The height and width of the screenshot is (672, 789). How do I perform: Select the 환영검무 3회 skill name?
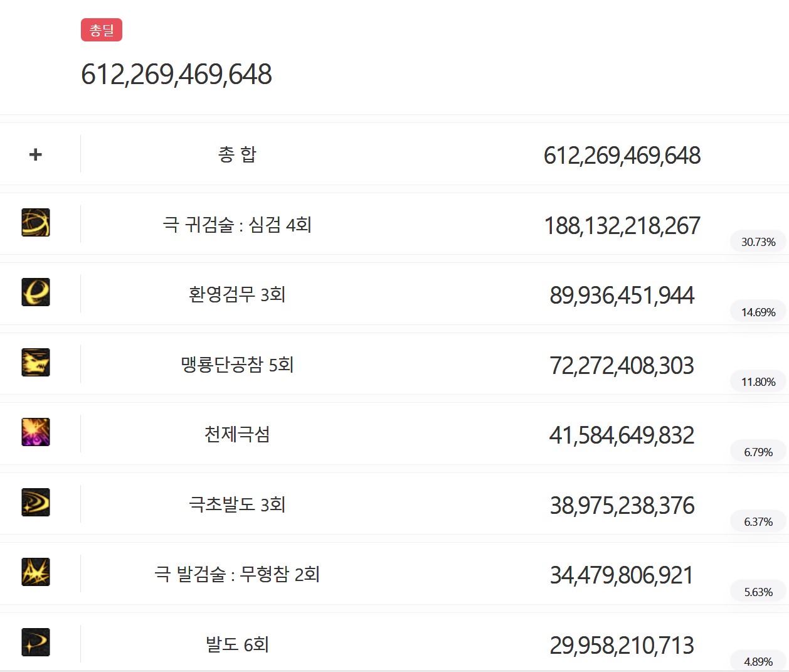click(x=237, y=294)
